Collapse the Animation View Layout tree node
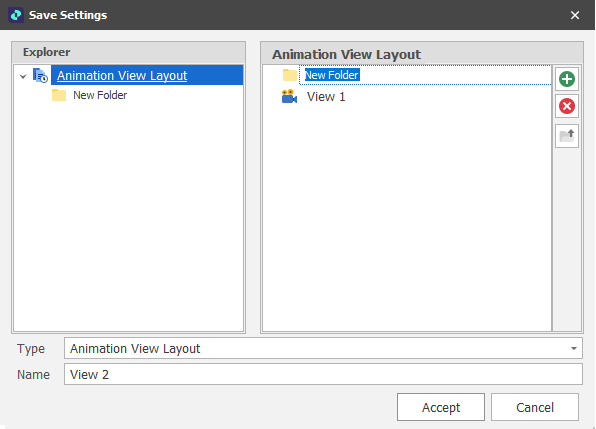596x429 pixels. [23, 76]
